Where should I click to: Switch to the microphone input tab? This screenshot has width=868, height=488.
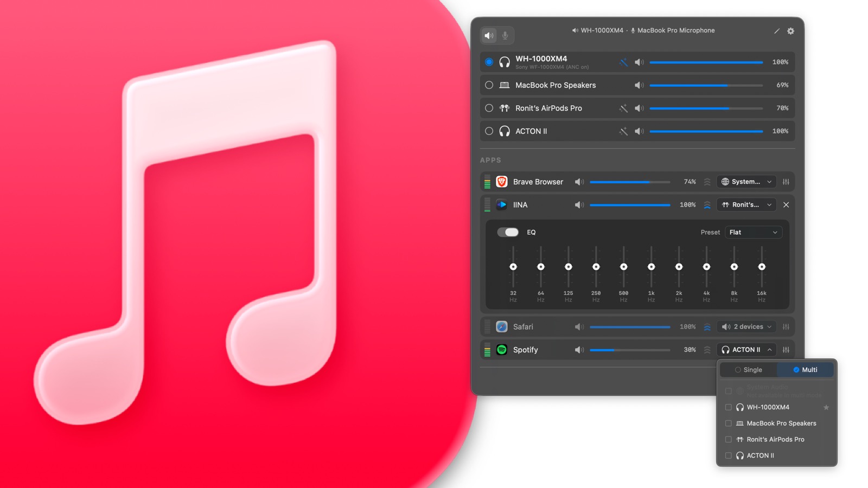pos(505,36)
